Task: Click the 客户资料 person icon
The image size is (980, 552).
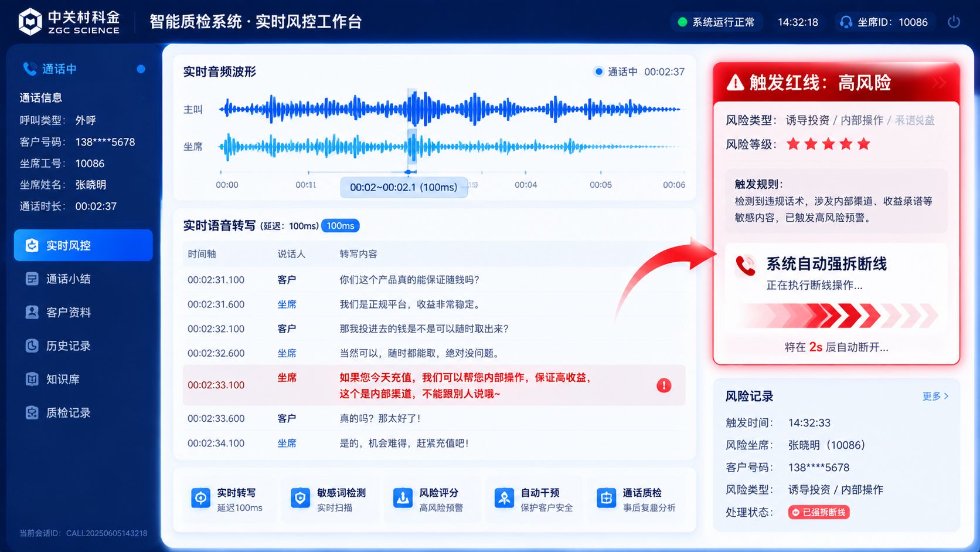Action: tap(32, 312)
